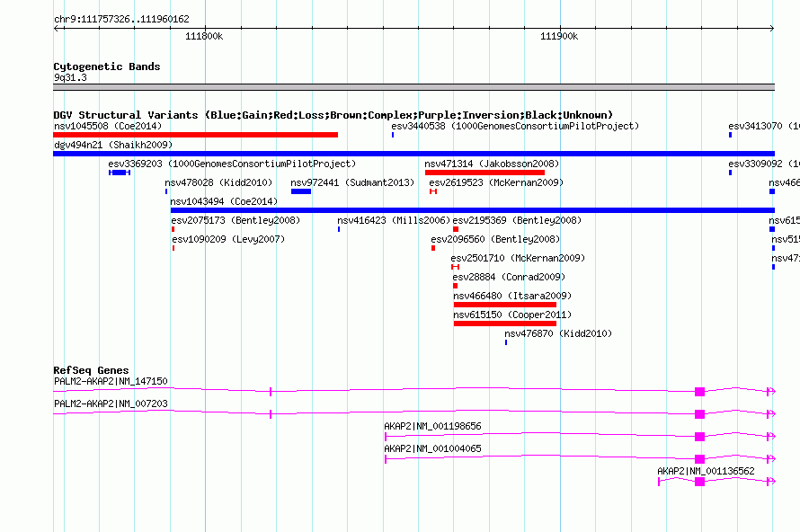Open AKAP2|NM_001136562 transcript label

tap(706, 471)
